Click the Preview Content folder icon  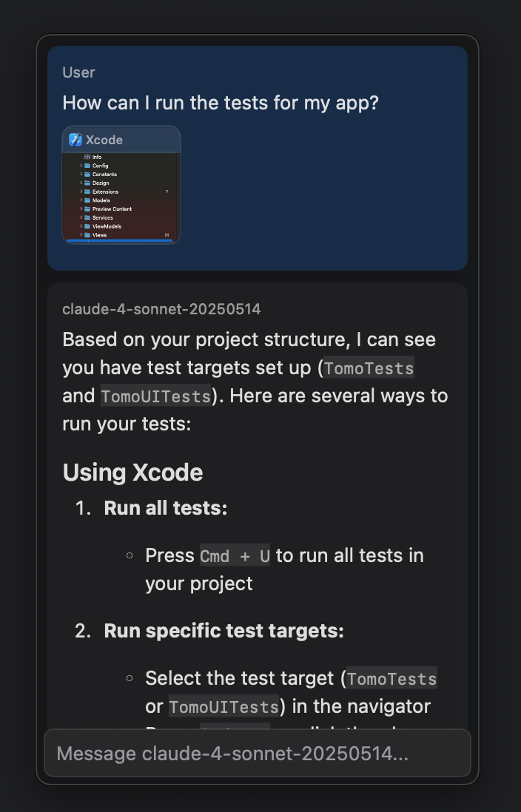(x=87, y=209)
